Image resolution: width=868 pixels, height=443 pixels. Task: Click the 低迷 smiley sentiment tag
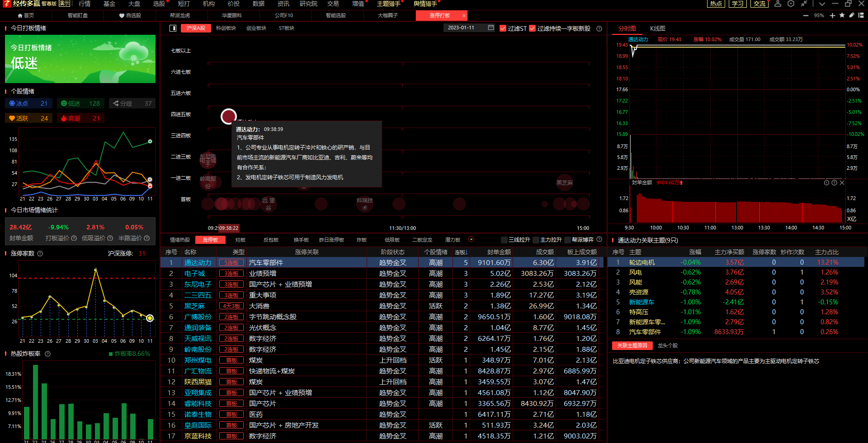pos(80,103)
